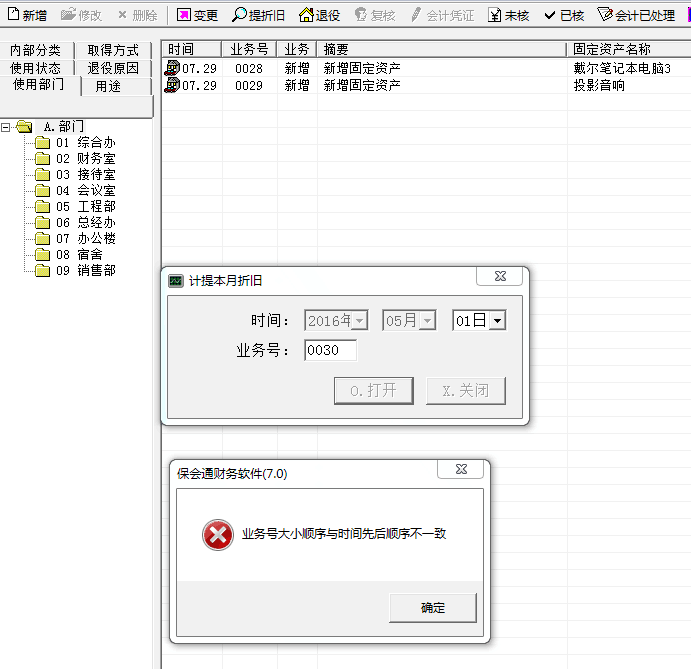Switch to the 使用状态 tab

[36, 68]
